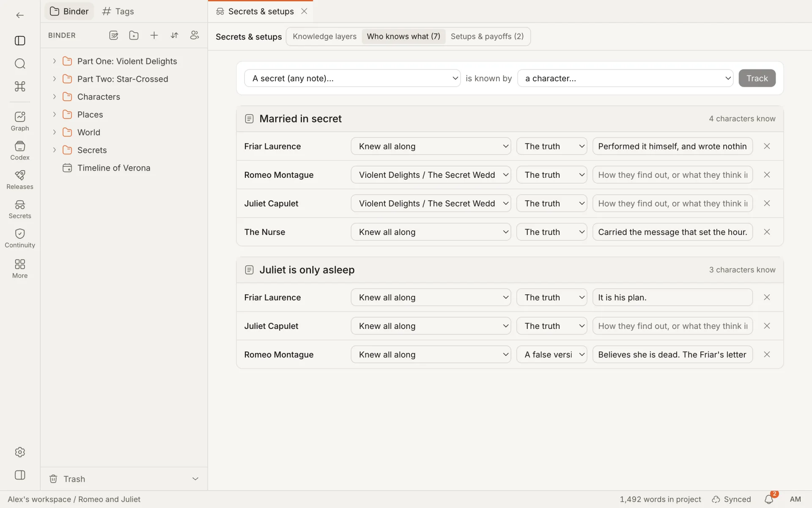Viewport: 812px width, 508px height.
Task: Click the search magnifier icon
Action: click(20, 63)
